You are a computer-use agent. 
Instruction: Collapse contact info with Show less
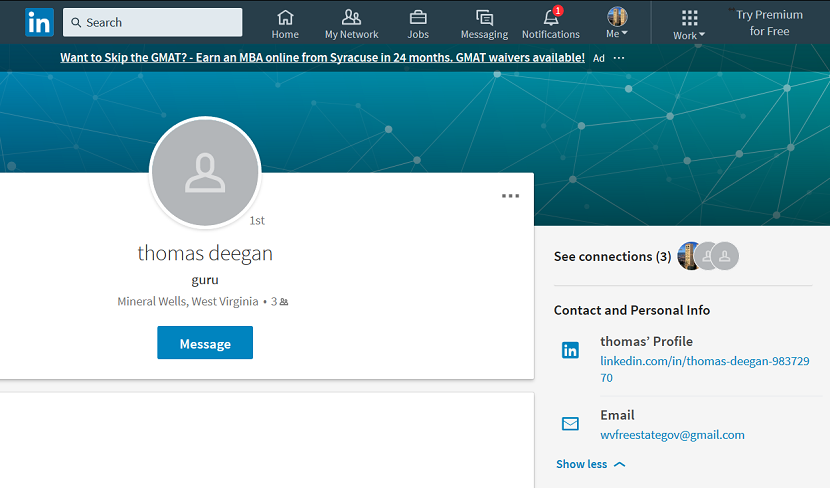[591, 464]
